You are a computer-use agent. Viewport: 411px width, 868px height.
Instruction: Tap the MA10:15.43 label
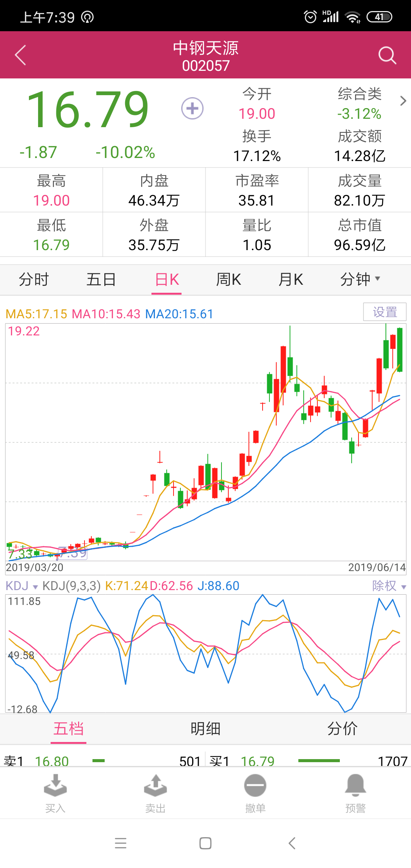point(106,314)
